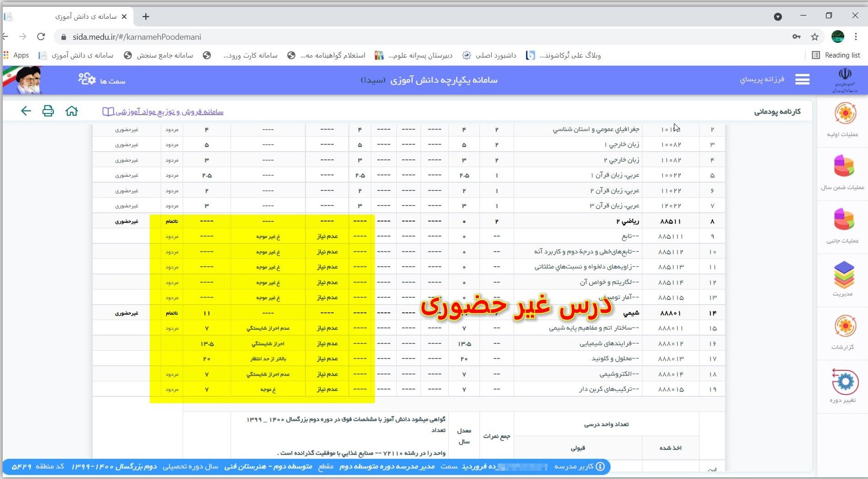Open the داشبورد اصلی bookmark

click(489, 55)
